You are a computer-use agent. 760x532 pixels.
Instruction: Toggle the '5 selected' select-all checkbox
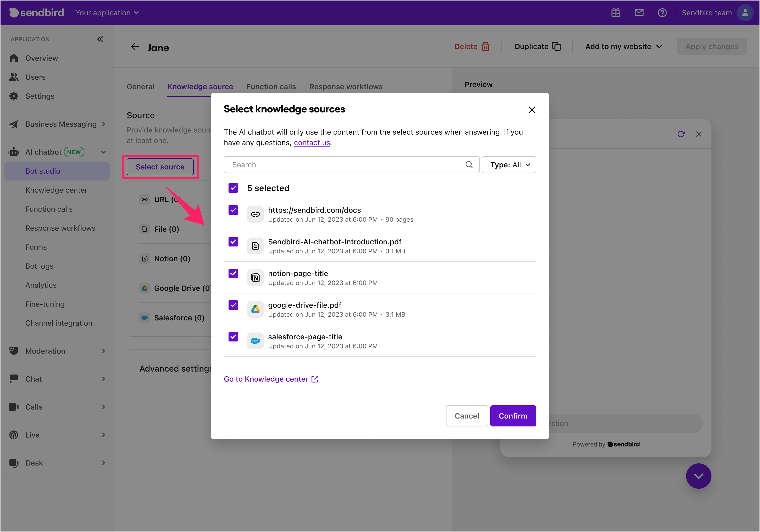tap(233, 188)
